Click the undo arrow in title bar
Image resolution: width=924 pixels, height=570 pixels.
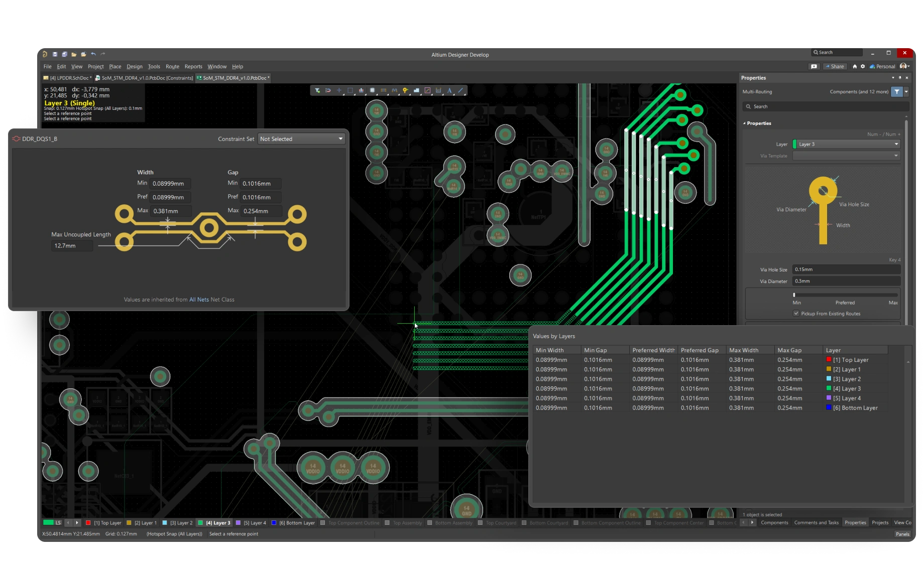(93, 54)
